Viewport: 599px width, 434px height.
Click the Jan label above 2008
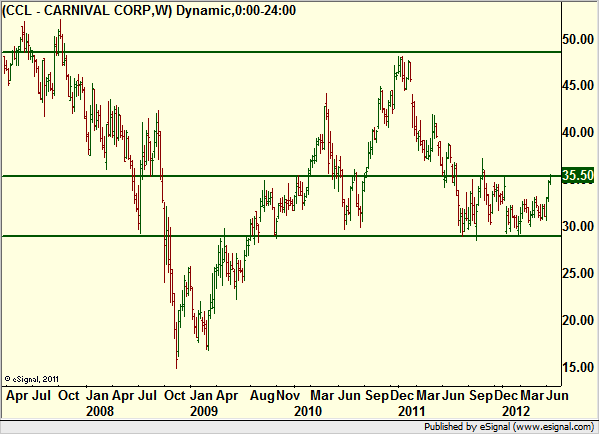[x=98, y=395]
